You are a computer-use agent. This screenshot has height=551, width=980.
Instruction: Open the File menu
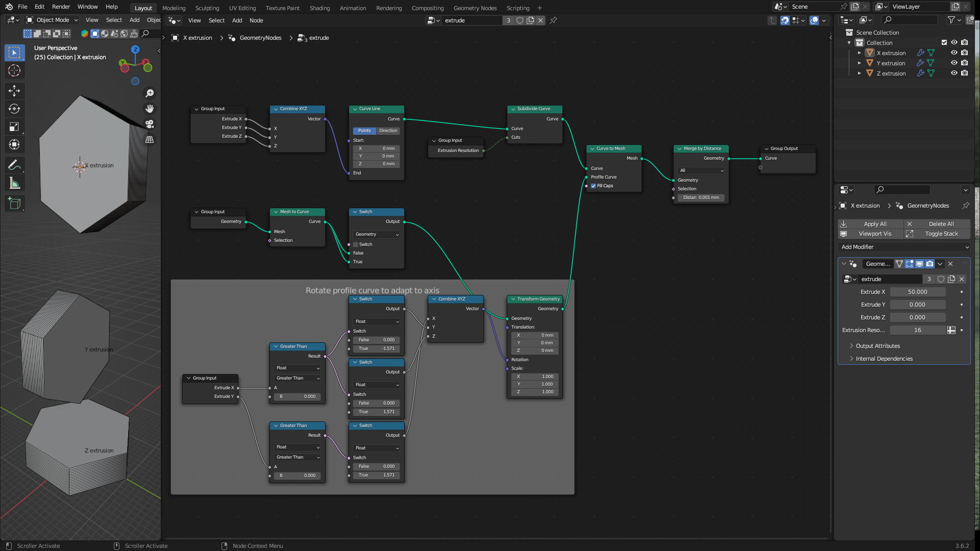22,7
